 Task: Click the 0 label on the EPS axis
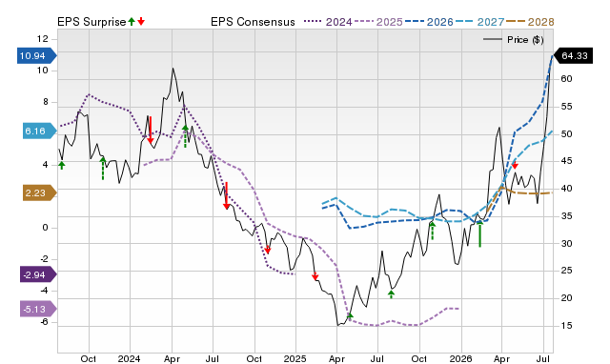click(46, 228)
